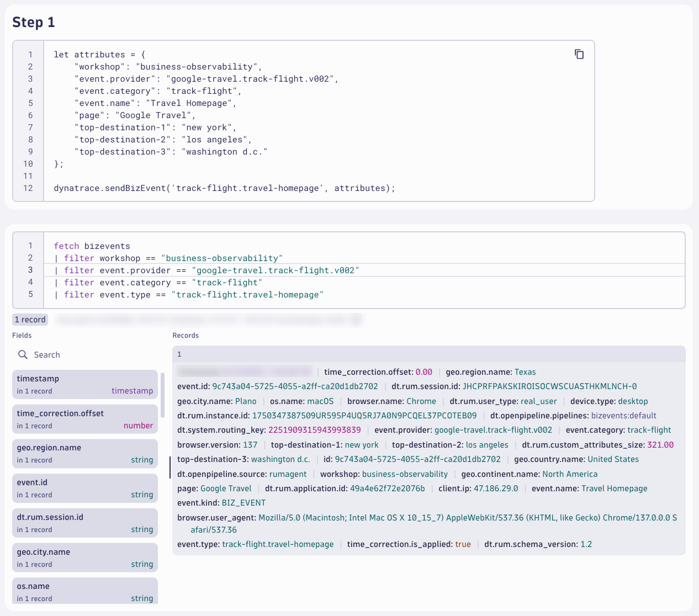Copy the Step 1 code snippet
The height and width of the screenshot is (616, 699).
(579, 54)
